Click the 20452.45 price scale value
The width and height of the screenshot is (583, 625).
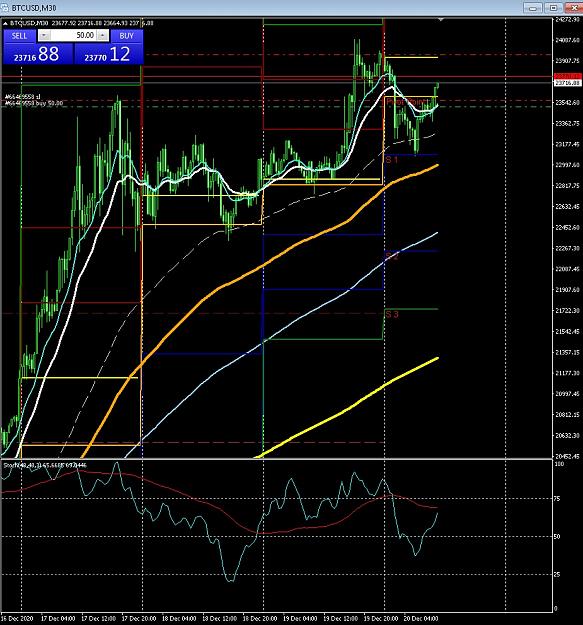tap(567, 456)
